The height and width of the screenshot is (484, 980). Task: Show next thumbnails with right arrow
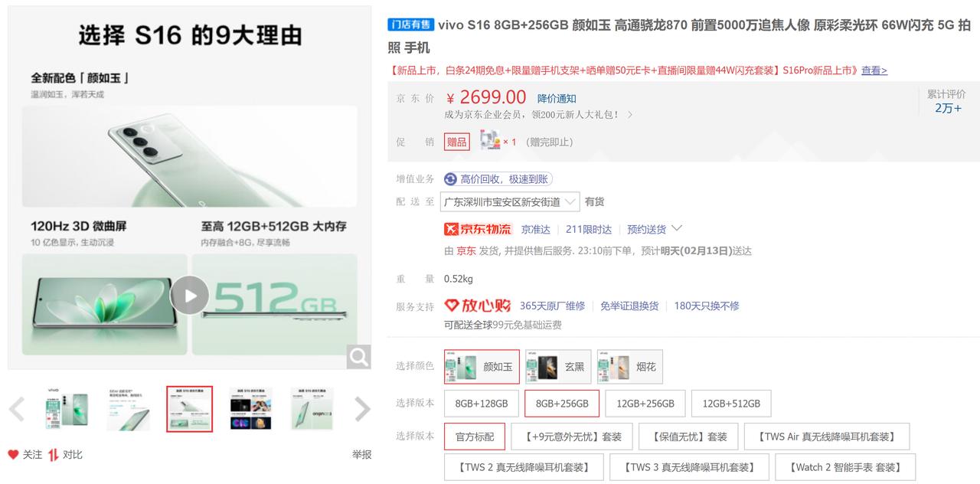[362, 409]
